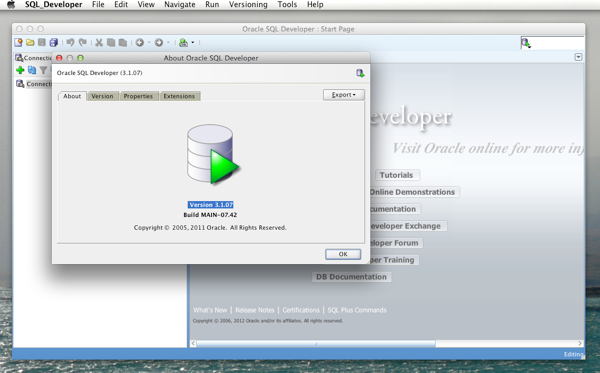Click the Online Demonstrations button
The height and width of the screenshot is (373, 600).
tap(414, 192)
